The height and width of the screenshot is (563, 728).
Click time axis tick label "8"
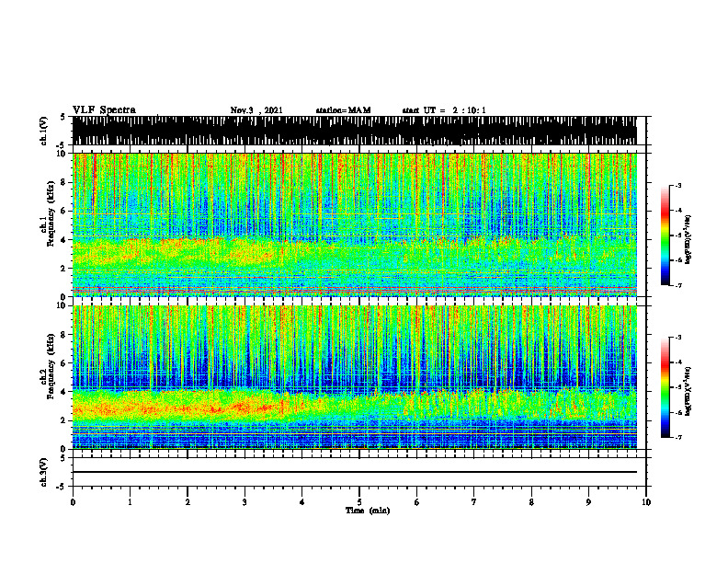coord(531,502)
